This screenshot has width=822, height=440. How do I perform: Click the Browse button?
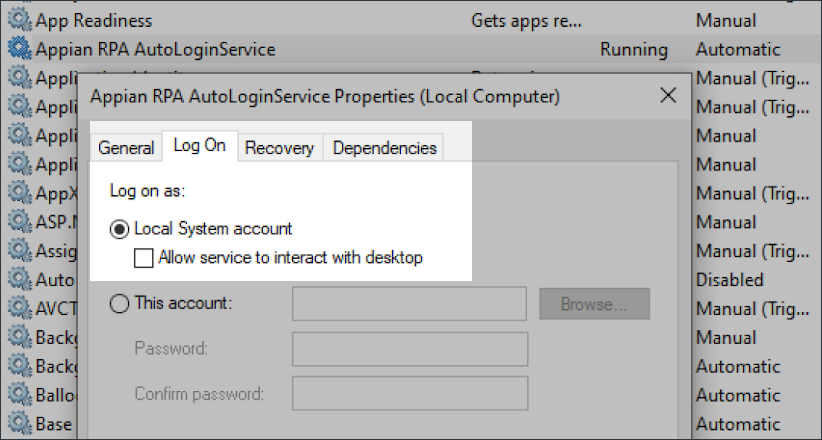pos(594,304)
